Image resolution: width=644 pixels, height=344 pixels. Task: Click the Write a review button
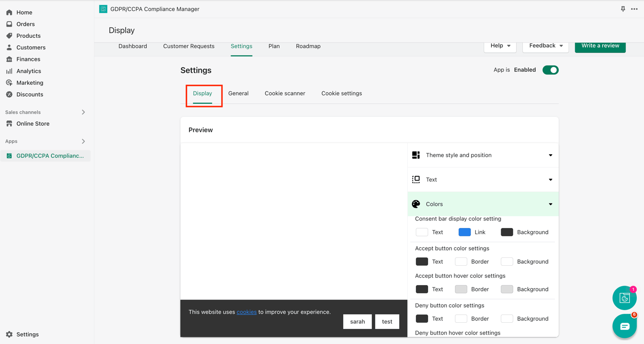coord(600,46)
